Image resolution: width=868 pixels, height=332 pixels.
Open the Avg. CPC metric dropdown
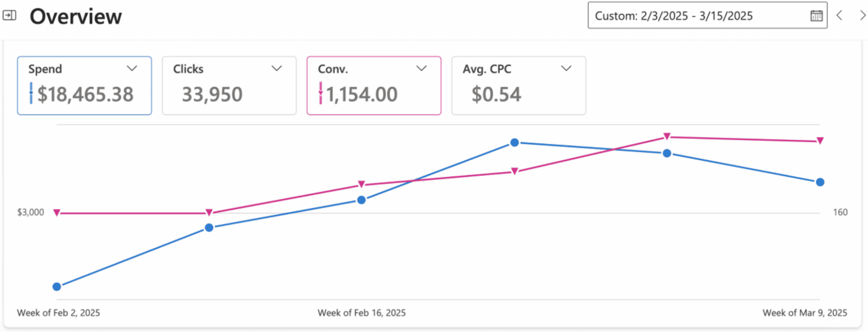[566, 69]
